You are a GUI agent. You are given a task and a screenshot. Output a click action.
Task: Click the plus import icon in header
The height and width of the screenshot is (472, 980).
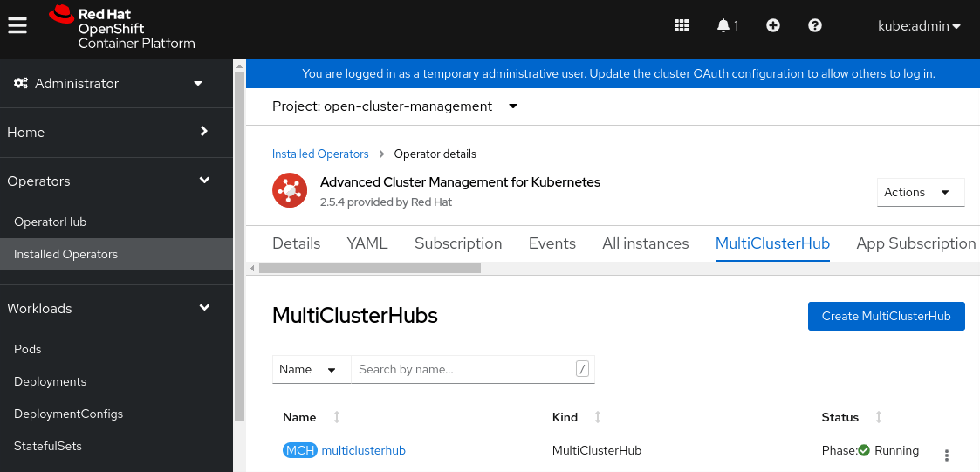click(x=773, y=25)
